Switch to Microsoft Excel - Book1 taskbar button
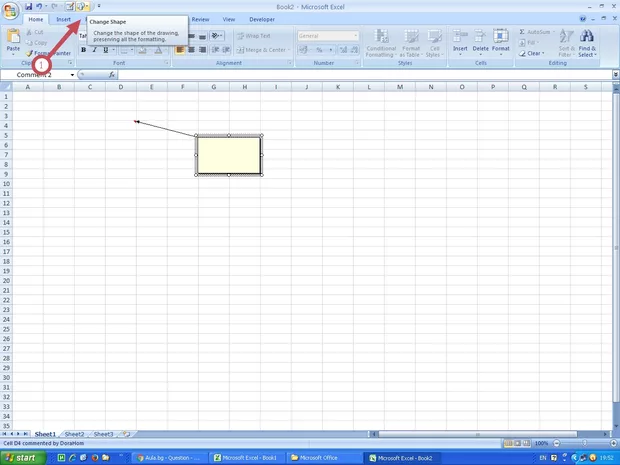Image resolution: width=620 pixels, height=465 pixels. [247, 458]
